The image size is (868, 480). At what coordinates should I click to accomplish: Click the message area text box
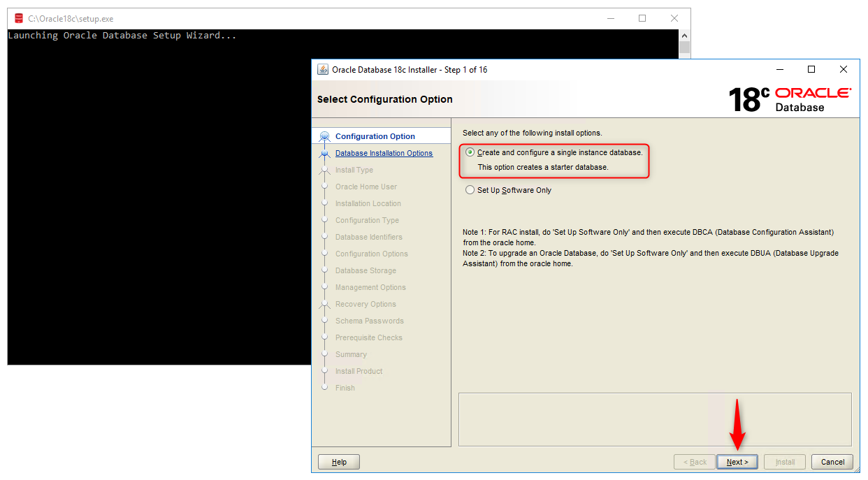[655, 419]
